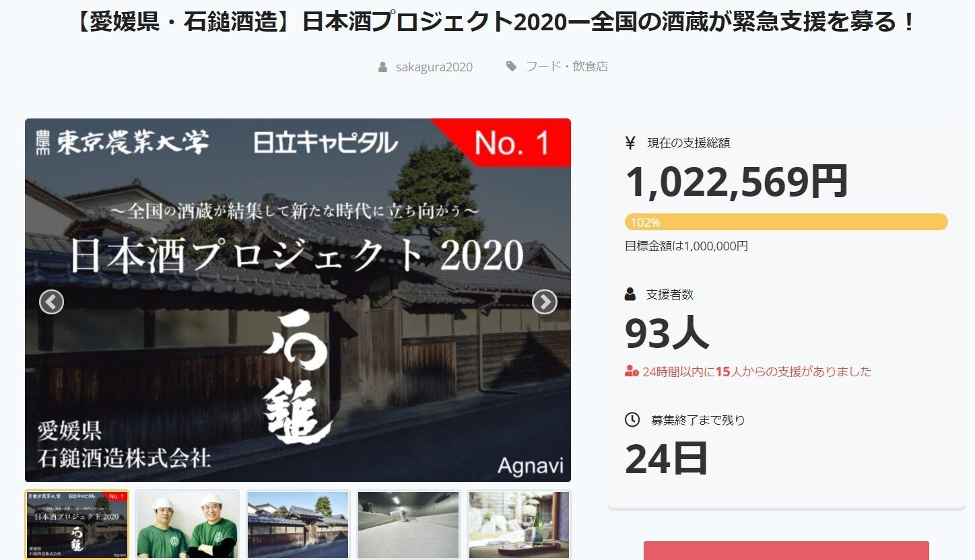Click the person icon beside 支援者数

(630, 294)
